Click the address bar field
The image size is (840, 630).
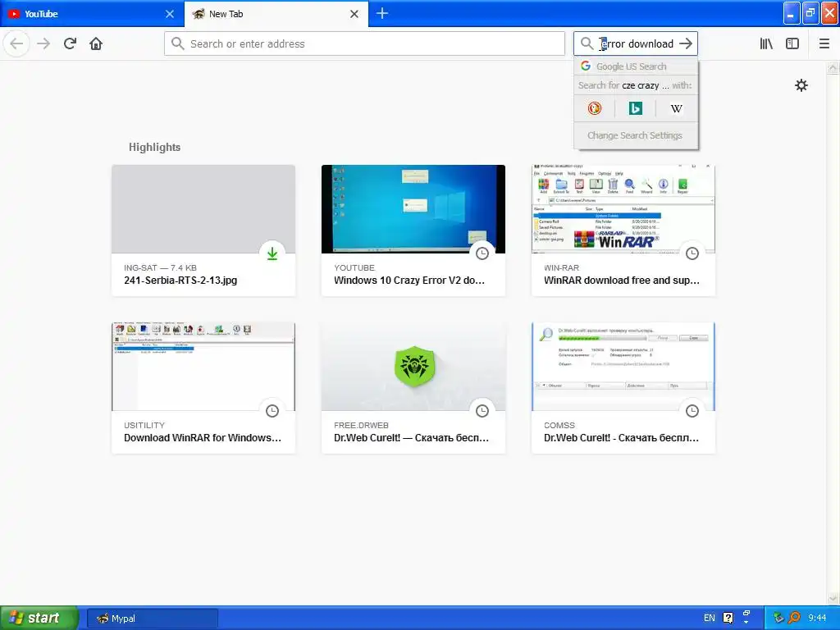click(x=364, y=43)
